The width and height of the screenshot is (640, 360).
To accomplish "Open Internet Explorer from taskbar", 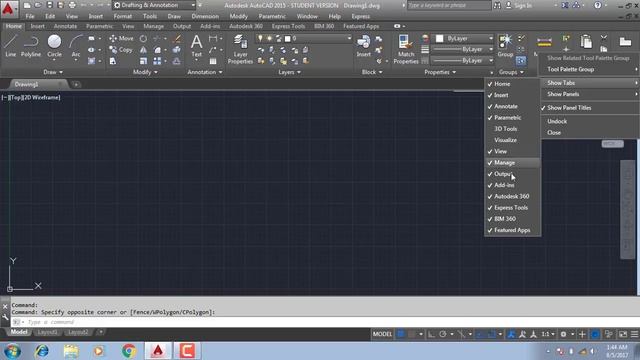I will coord(42,351).
